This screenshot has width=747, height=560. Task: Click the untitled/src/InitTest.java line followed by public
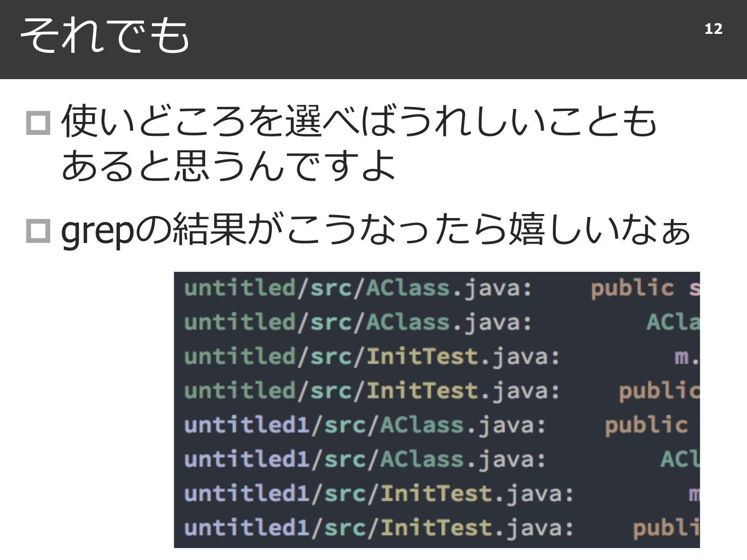(372, 391)
